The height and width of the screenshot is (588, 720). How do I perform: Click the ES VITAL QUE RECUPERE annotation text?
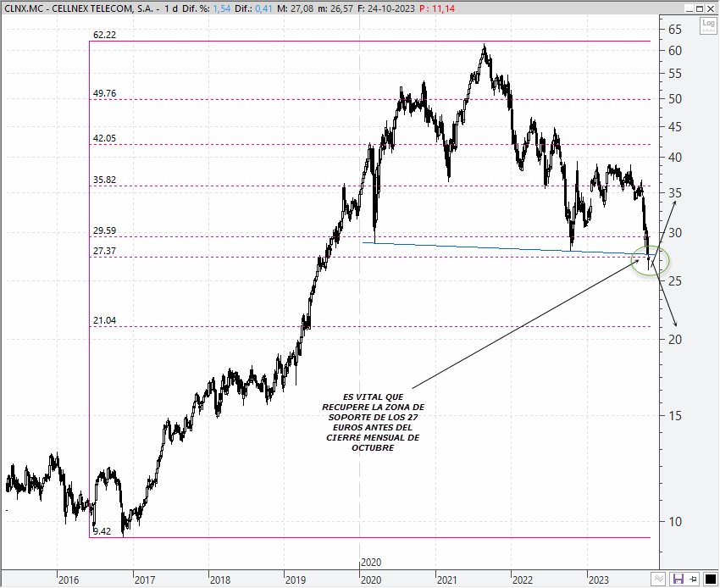coord(373,422)
